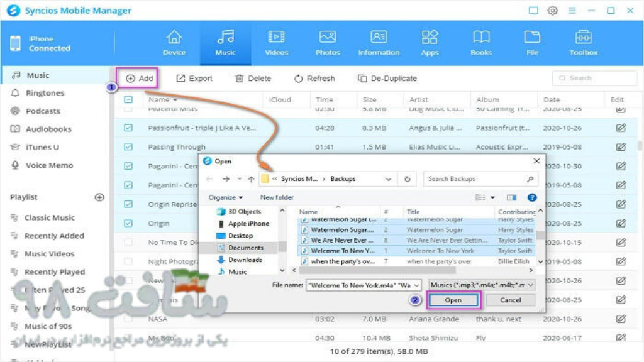The width and height of the screenshot is (644, 362).
Task: Check the Night Photograph row checkbox
Action: (128, 261)
